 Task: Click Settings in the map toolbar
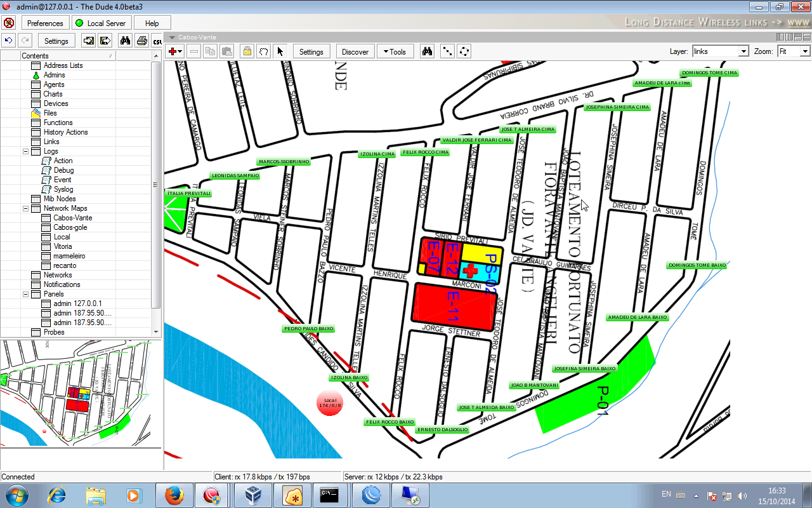point(311,51)
